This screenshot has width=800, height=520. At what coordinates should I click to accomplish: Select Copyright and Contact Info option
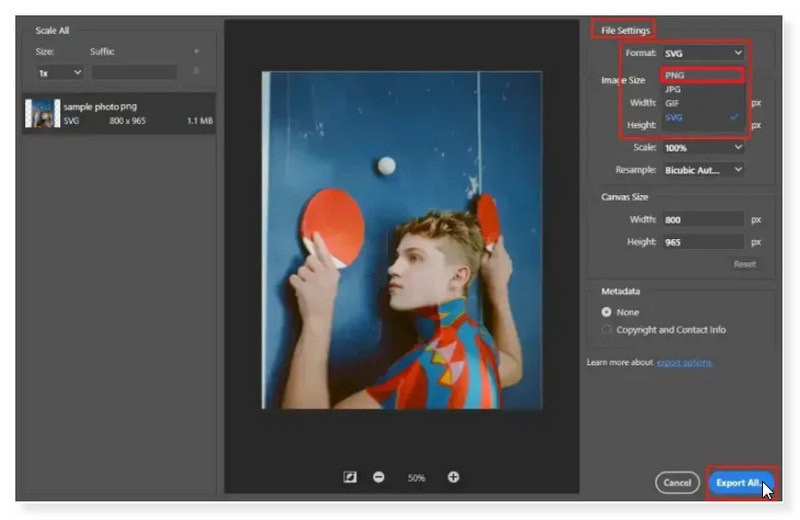[x=606, y=330]
